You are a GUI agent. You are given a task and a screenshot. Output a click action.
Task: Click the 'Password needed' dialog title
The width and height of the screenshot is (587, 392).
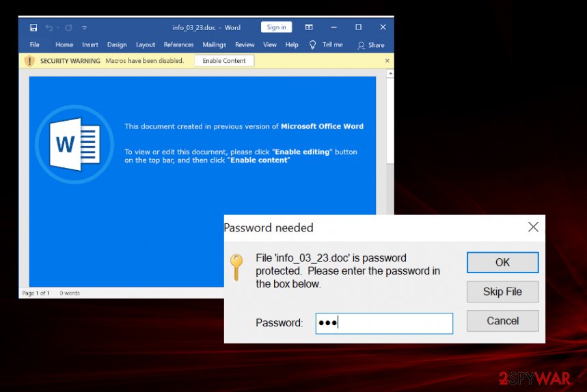click(269, 227)
